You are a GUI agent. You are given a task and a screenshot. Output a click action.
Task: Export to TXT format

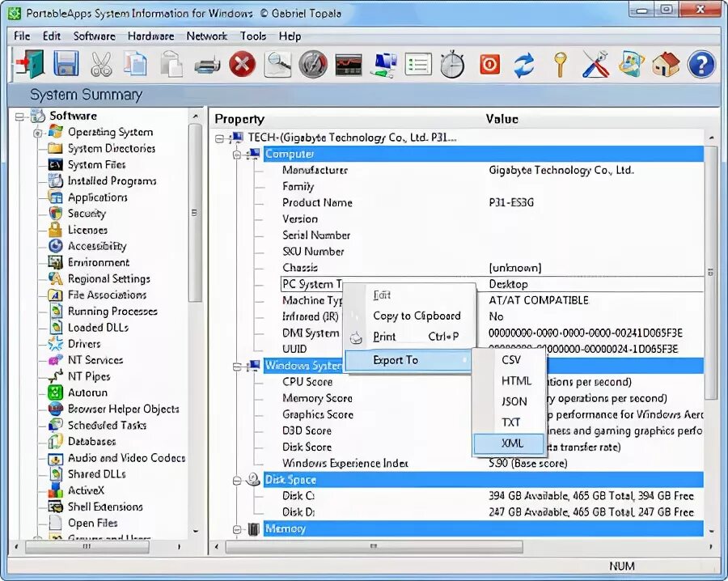click(509, 422)
